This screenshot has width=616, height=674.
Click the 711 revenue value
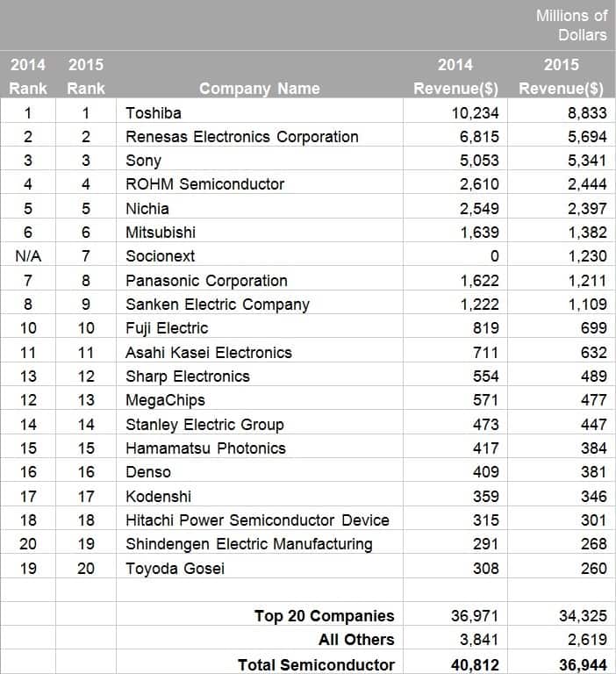point(486,353)
